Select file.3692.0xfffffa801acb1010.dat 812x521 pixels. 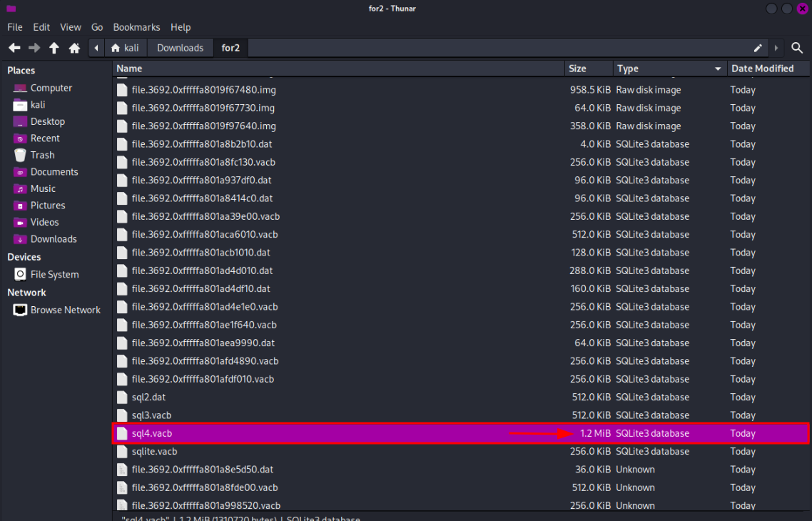(461, 253)
